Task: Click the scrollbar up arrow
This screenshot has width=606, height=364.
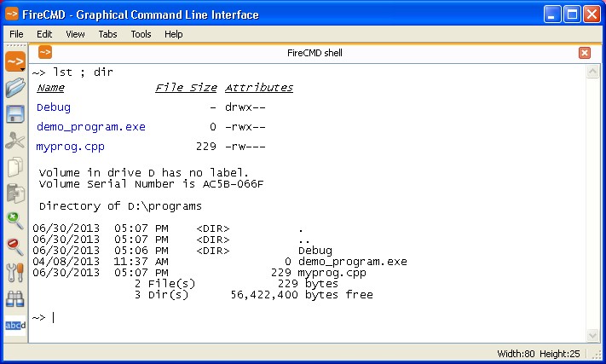Action: click(592, 72)
